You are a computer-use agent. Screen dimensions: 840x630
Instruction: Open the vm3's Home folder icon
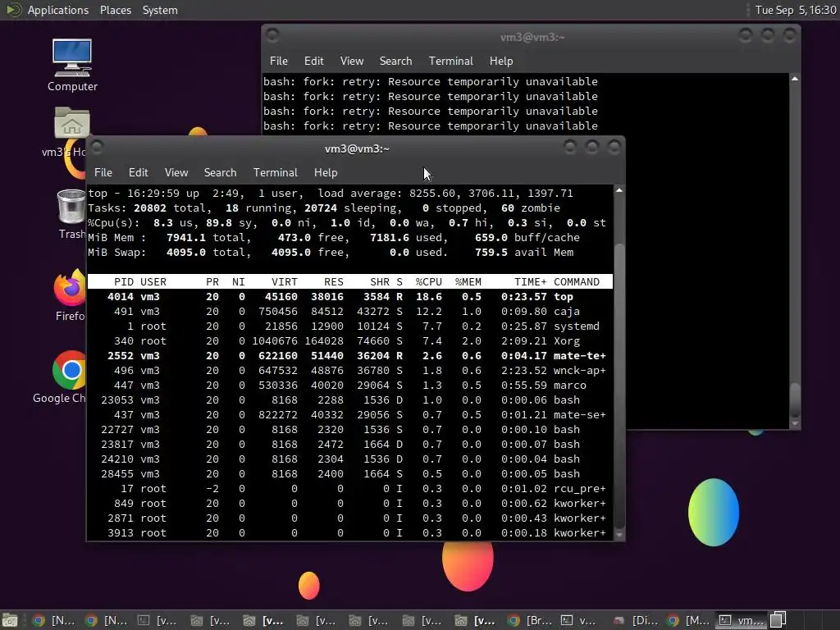71,132
